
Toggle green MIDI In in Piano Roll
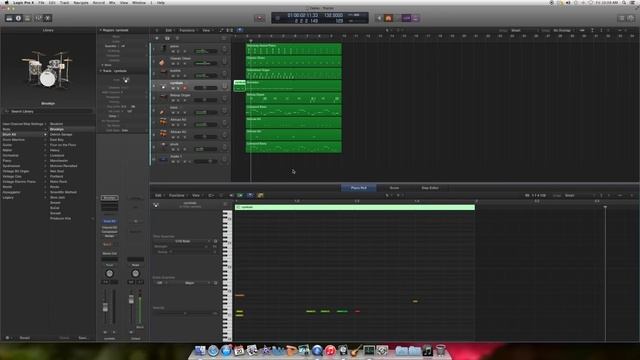point(240,196)
